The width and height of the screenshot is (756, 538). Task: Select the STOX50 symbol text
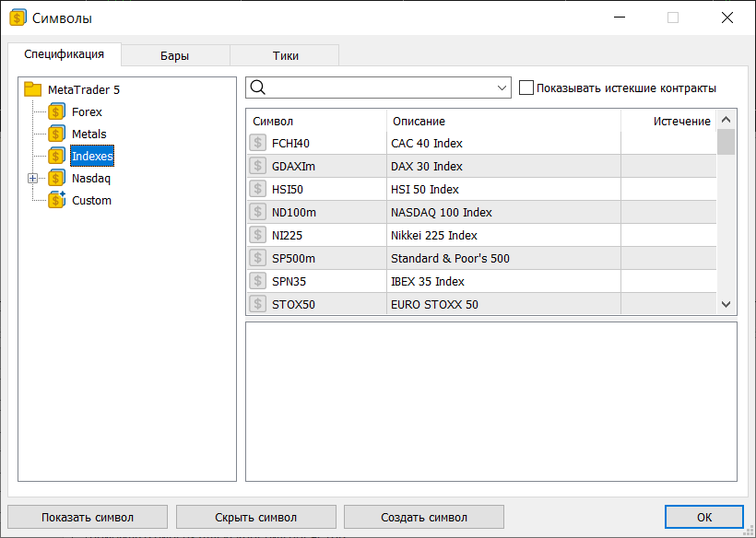click(293, 304)
